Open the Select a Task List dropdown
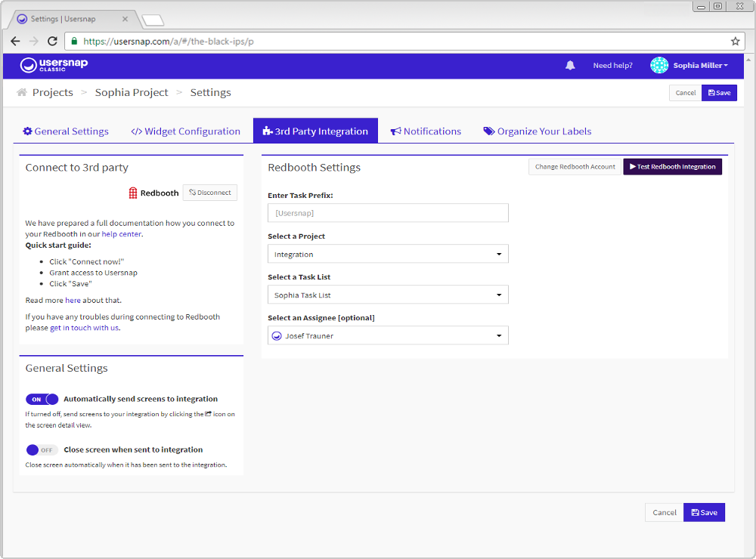The height and width of the screenshot is (559, 756). click(388, 295)
